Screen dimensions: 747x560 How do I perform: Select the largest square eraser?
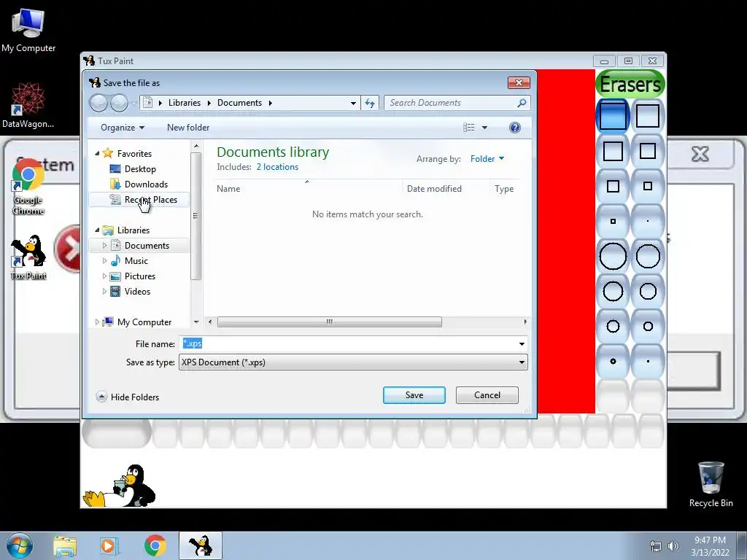point(613,116)
